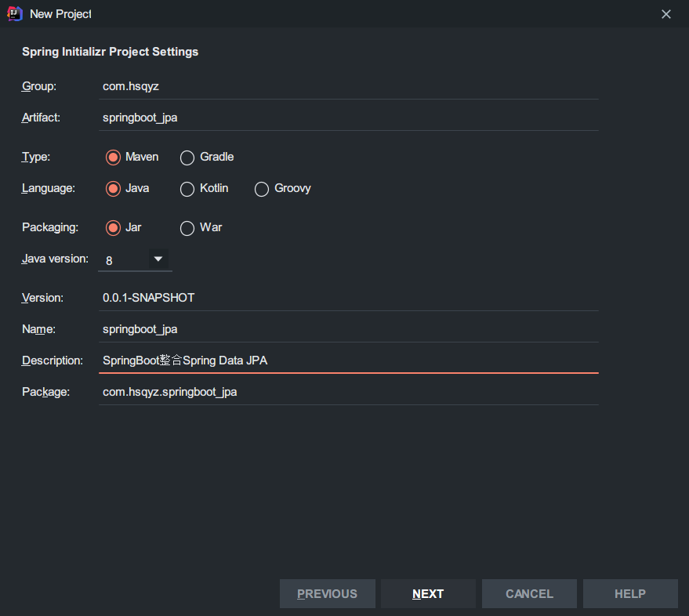Focus the Description input field
This screenshot has height=616, width=689.
click(x=349, y=361)
